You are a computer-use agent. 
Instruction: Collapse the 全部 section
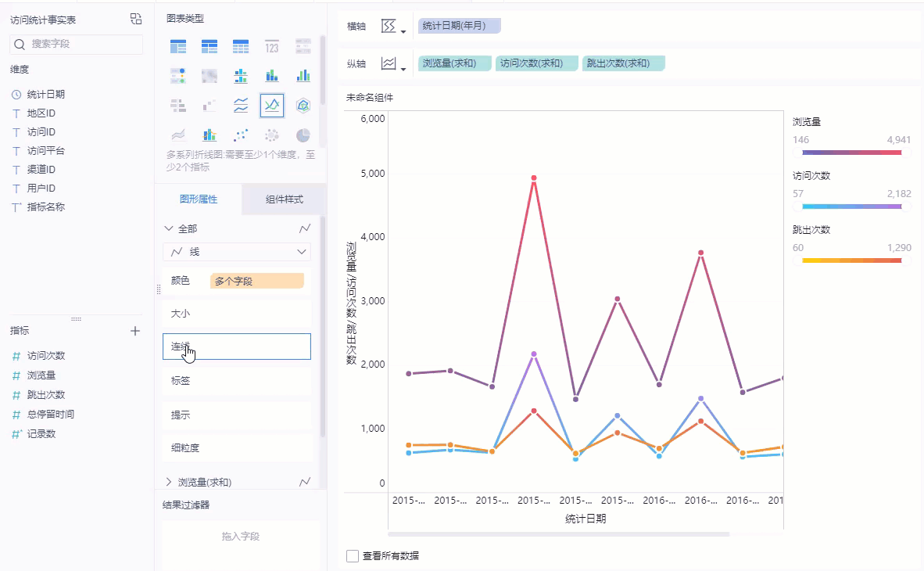[x=169, y=228]
